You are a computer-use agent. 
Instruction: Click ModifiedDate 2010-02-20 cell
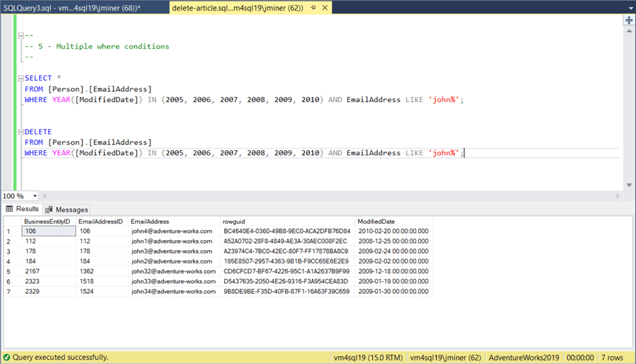click(x=394, y=231)
